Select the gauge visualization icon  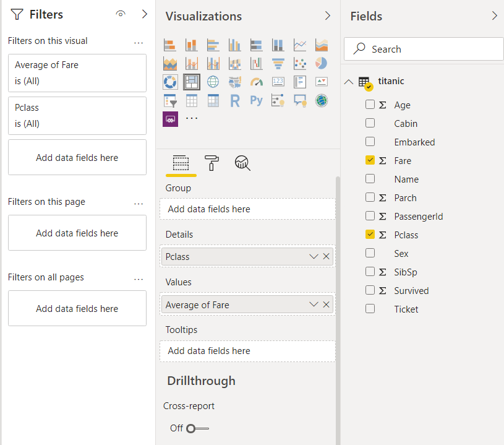256,82
